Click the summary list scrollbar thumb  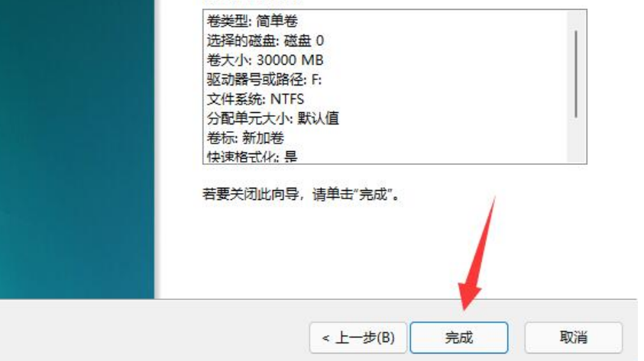pyautogui.click(x=576, y=74)
